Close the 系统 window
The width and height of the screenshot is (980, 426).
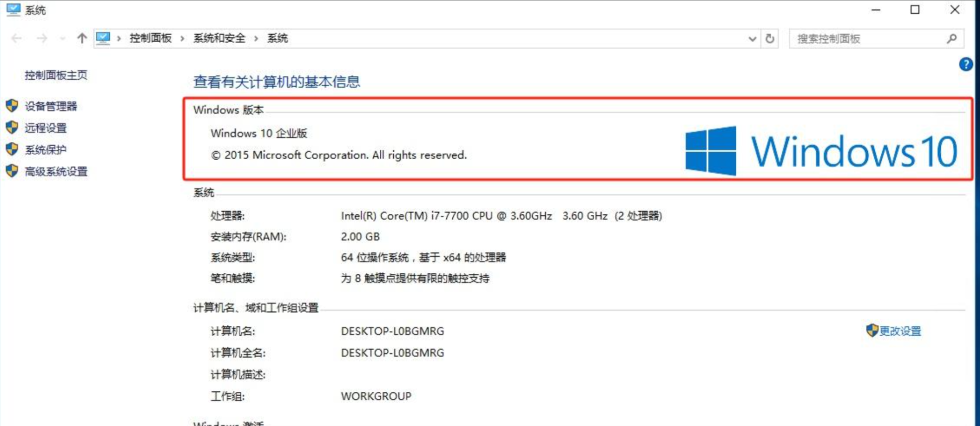[955, 9]
